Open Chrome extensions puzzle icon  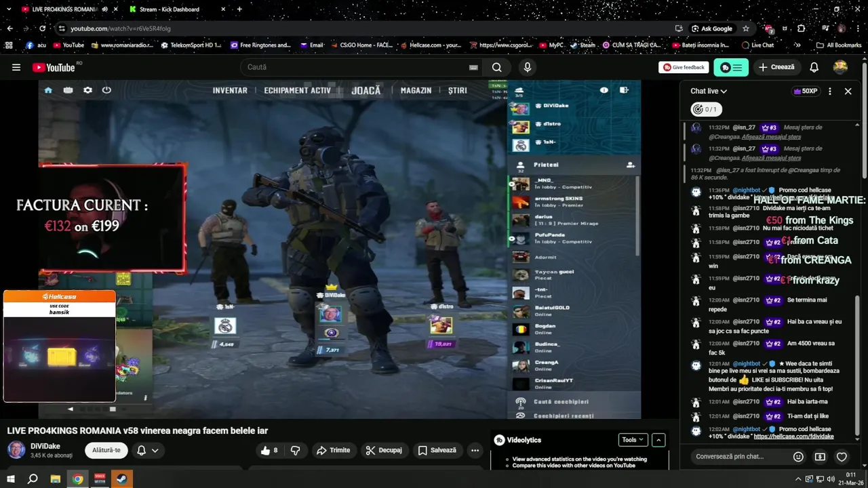[x=802, y=28]
